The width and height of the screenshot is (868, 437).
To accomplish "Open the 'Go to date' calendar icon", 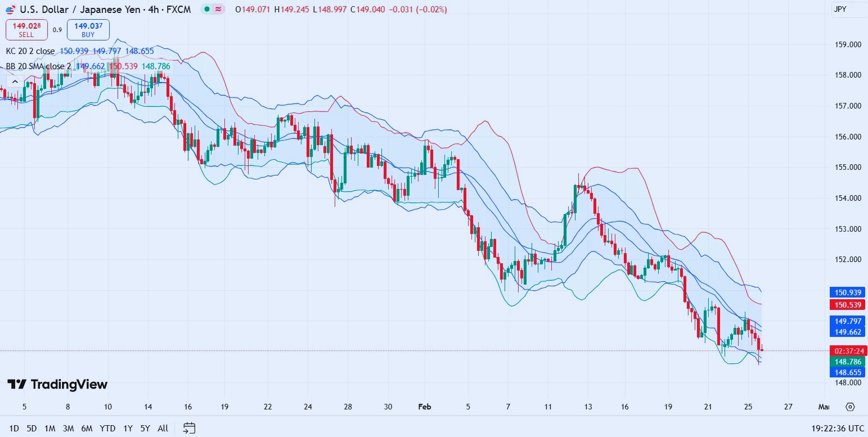I will pos(188,428).
